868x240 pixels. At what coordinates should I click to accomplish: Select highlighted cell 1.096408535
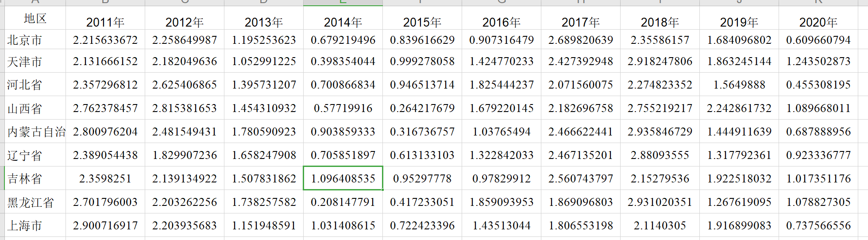(343, 178)
